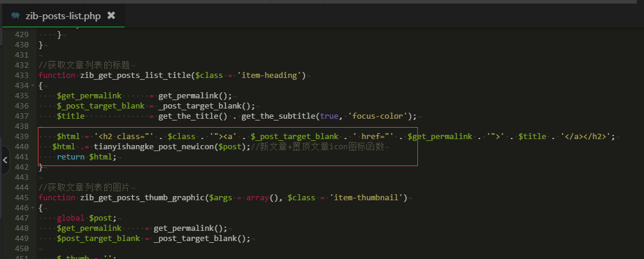Click comment '//获取文章列表的图片'
Screen dimensions: 644x259
pyautogui.click(x=84, y=187)
